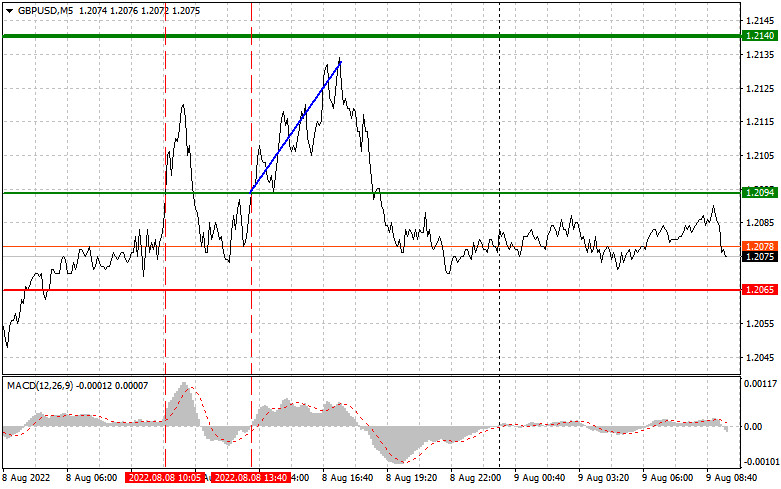Image resolution: width=781 pixels, height=489 pixels.
Task: Click the 1.2125 price axis value
Action: [760, 89]
